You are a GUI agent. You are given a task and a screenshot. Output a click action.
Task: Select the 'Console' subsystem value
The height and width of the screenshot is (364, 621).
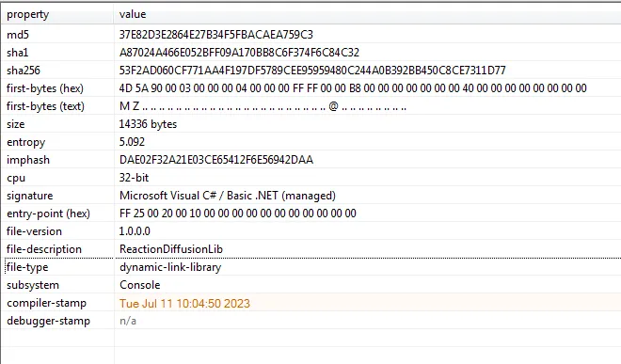(x=140, y=285)
